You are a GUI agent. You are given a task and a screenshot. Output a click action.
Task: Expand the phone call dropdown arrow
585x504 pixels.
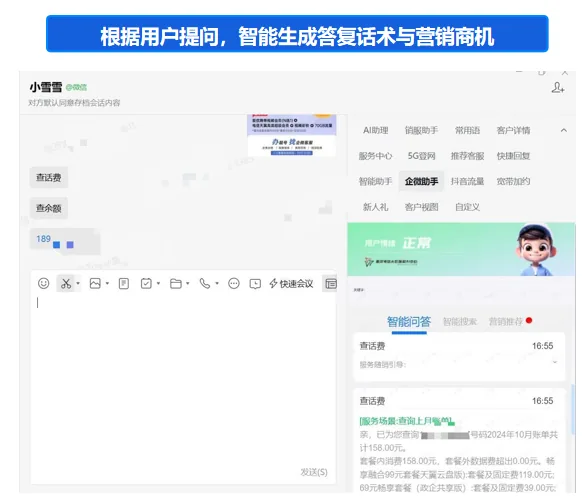point(217,284)
